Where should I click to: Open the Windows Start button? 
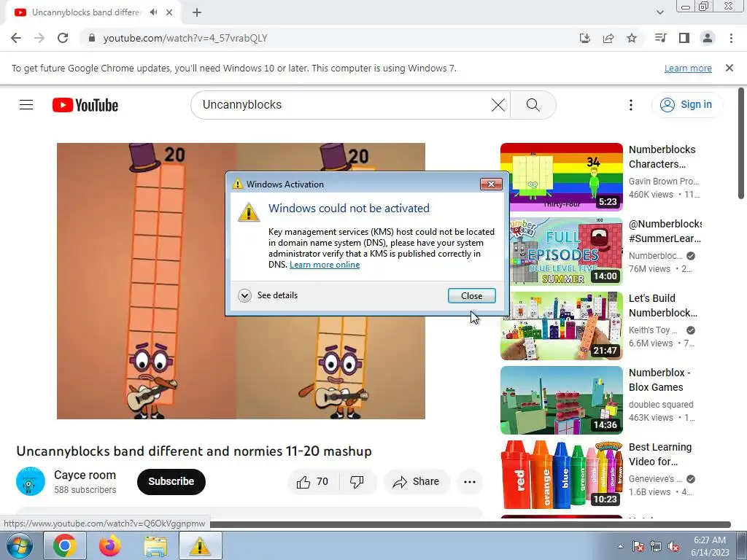click(x=19, y=545)
